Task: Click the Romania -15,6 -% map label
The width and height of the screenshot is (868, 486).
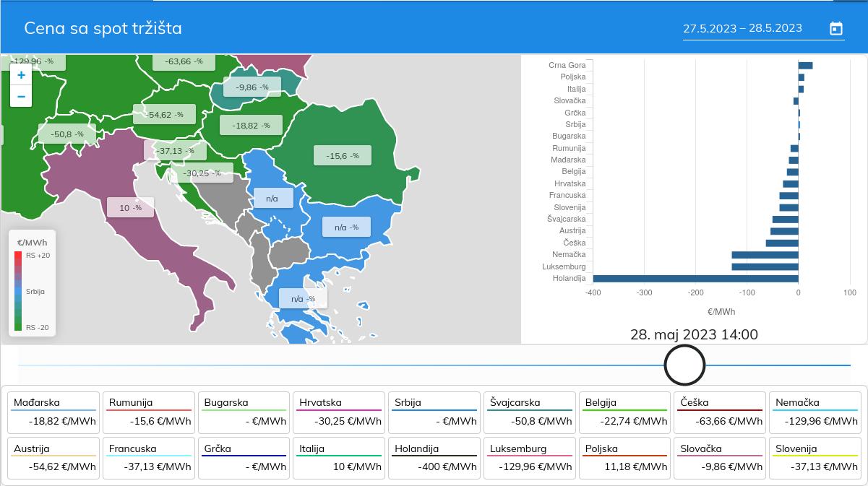Action: click(x=343, y=156)
